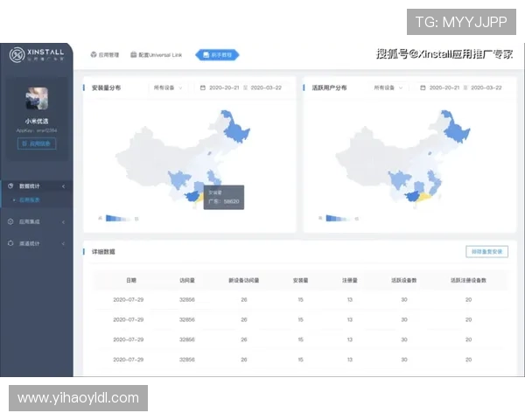
Task: Click the 日期 column header
Action: coord(131,280)
